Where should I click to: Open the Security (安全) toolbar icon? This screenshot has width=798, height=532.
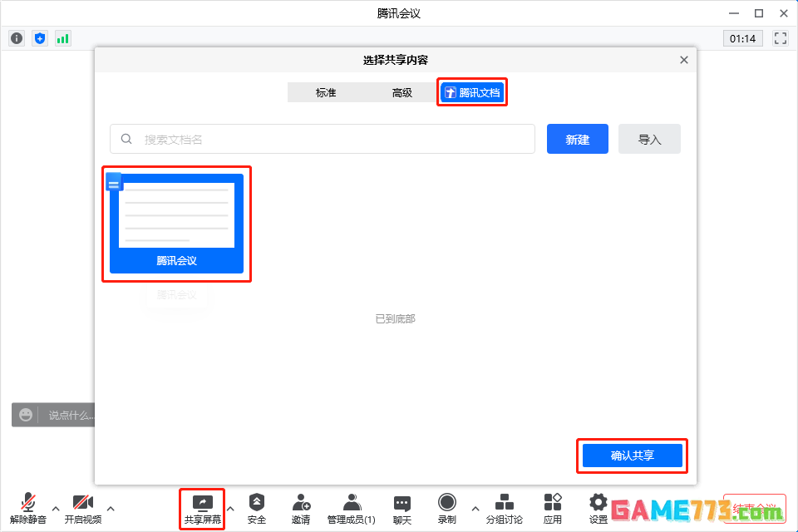(257, 509)
